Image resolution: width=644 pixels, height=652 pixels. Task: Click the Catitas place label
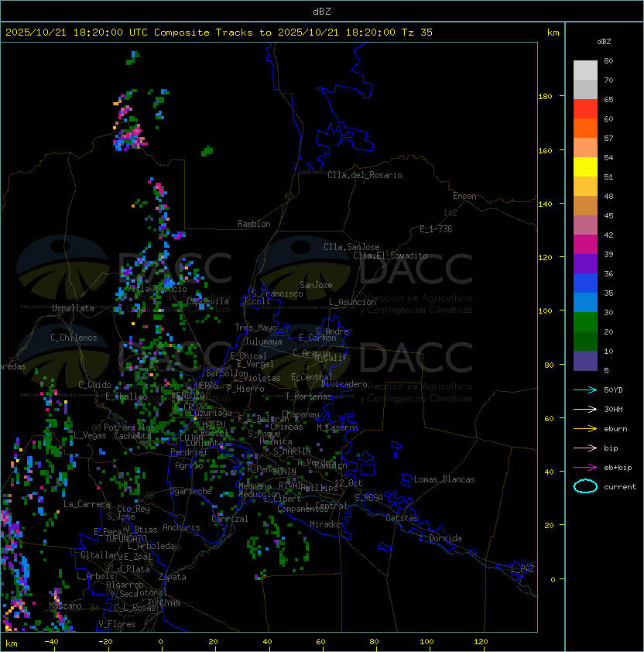(x=402, y=518)
